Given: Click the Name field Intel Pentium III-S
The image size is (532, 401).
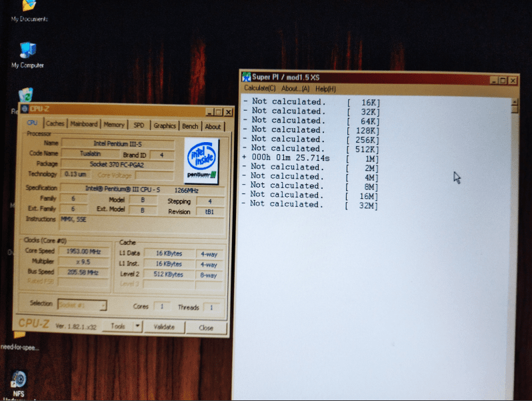Looking at the screenshot, I should 117,143.
